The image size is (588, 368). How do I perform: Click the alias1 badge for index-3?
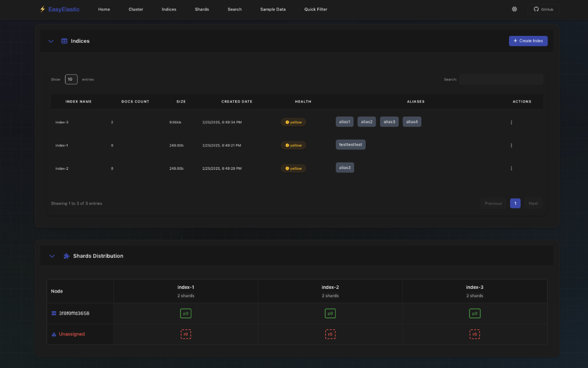pyautogui.click(x=345, y=121)
